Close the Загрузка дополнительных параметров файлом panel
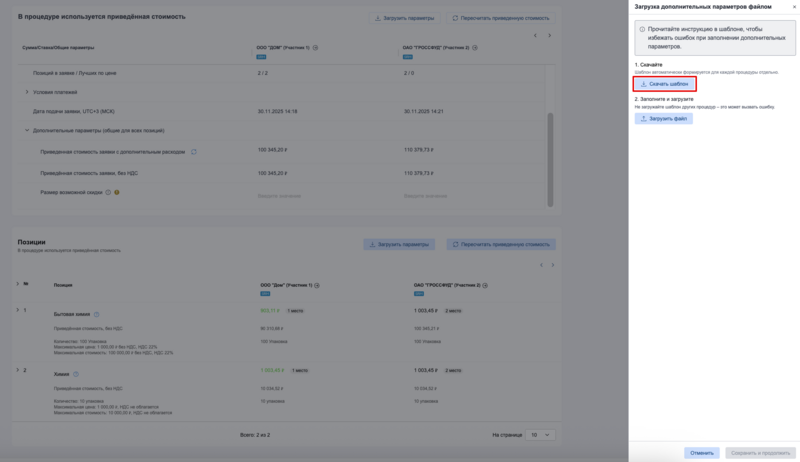 click(x=794, y=7)
